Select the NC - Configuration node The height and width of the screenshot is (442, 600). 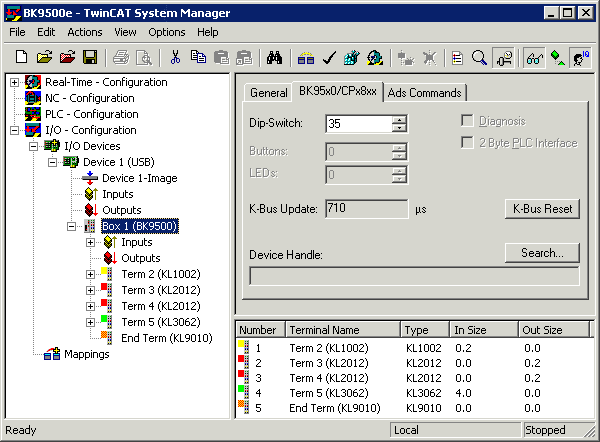[x=90, y=98]
